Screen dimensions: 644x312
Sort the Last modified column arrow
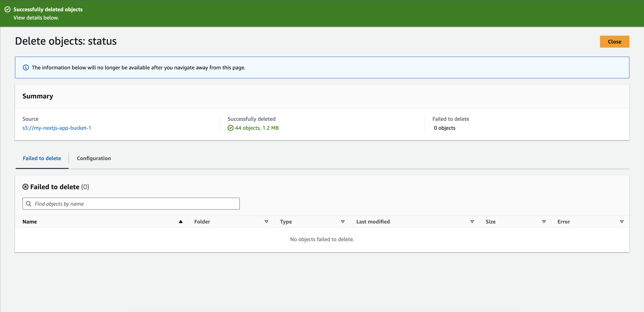click(472, 222)
